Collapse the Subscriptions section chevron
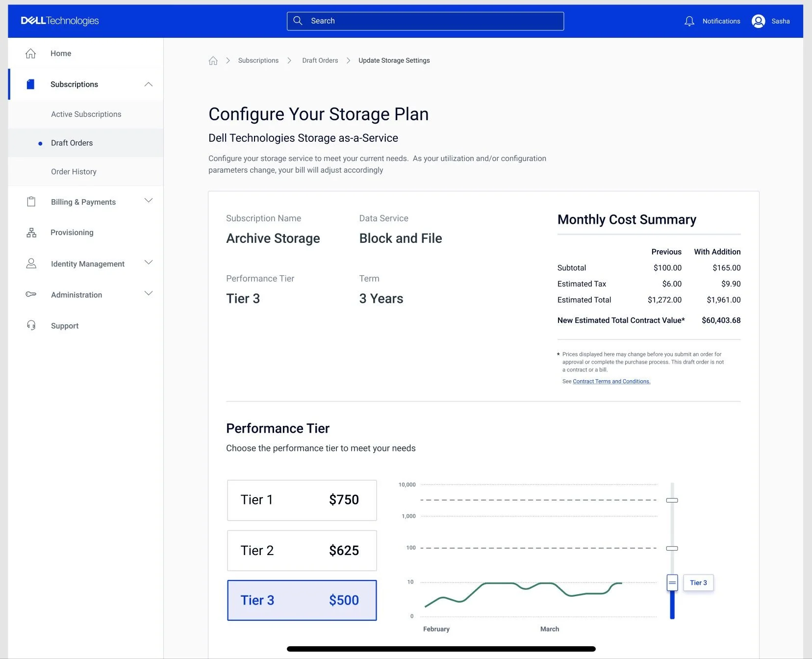Screen dimensions: 812x659 149,84
